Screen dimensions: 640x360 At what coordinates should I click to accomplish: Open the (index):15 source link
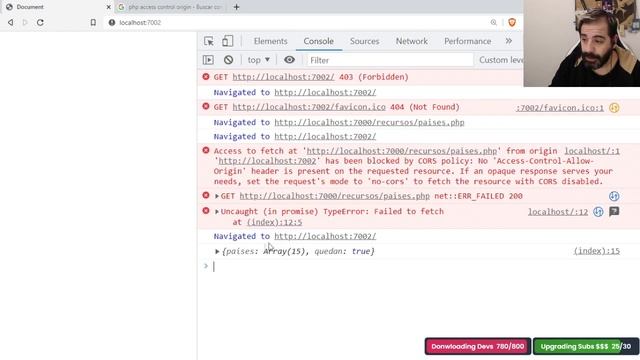pyautogui.click(x=597, y=251)
